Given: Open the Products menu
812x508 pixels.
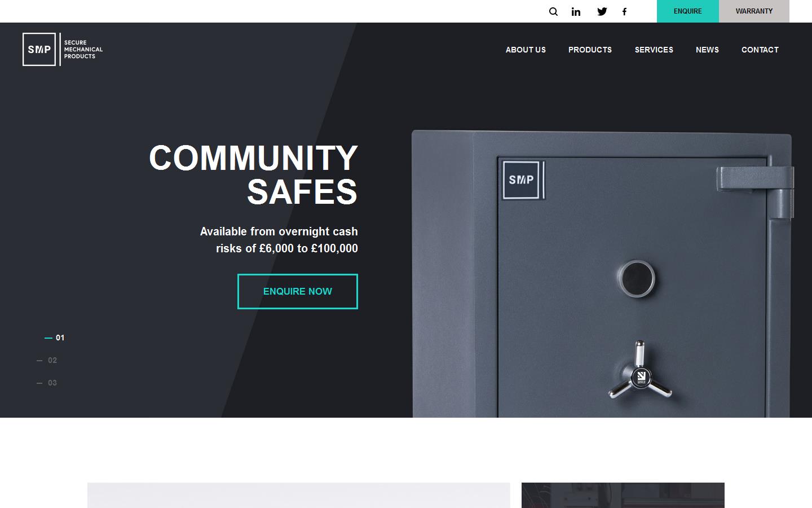Looking at the screenshot, I should pos(590,50).
